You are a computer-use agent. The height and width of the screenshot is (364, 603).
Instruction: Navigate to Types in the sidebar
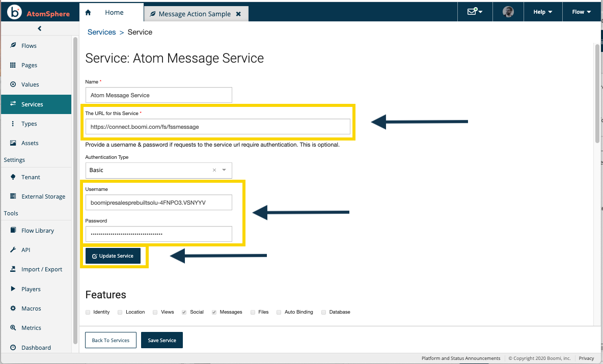tap(29, 124)
